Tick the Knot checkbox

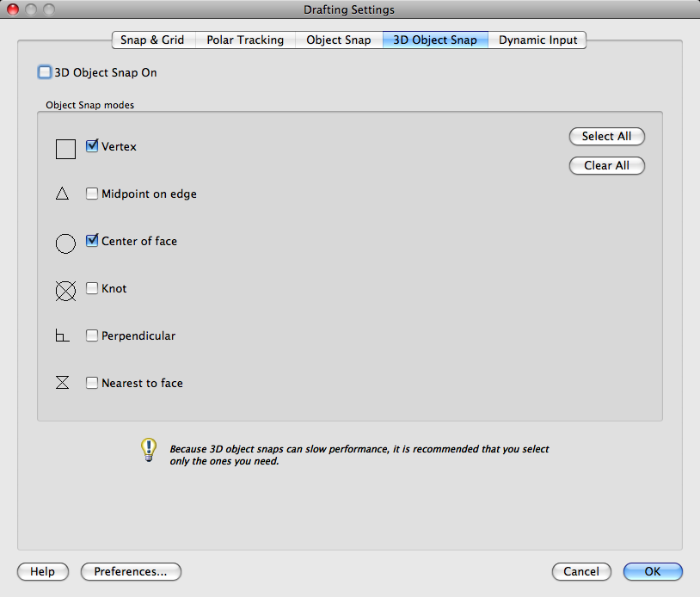click(92, 289)
